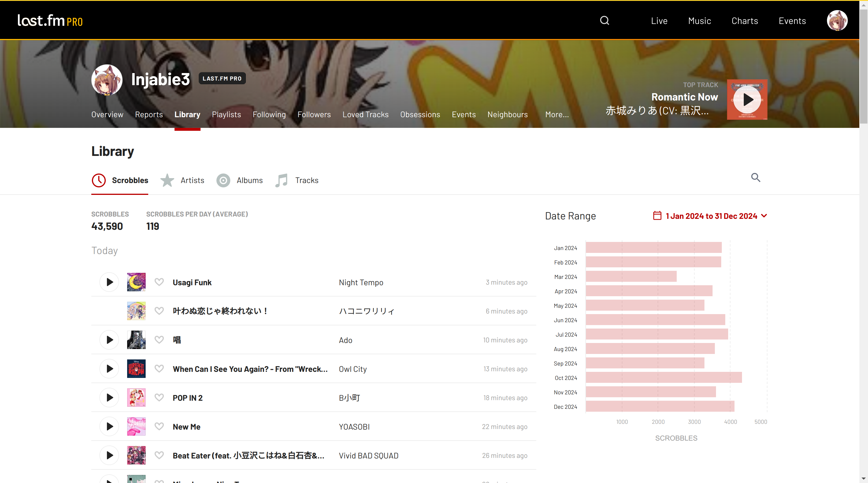Love the 叶わぬ恋じゃ終われない！ track

[159, 311]
